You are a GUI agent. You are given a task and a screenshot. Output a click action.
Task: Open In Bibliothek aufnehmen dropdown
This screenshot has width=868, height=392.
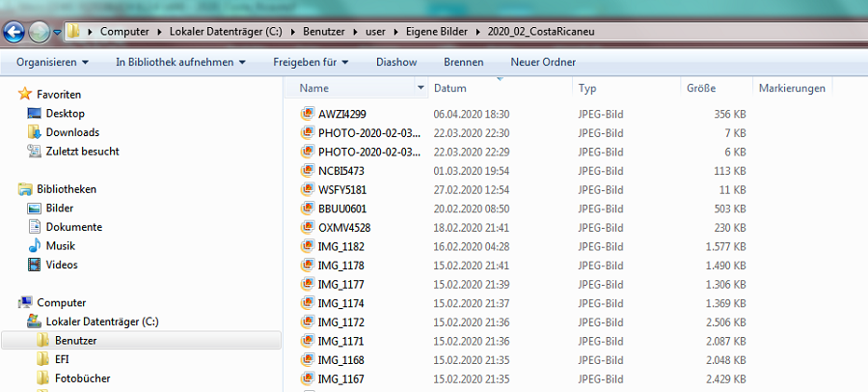click(x=180, y=62)
